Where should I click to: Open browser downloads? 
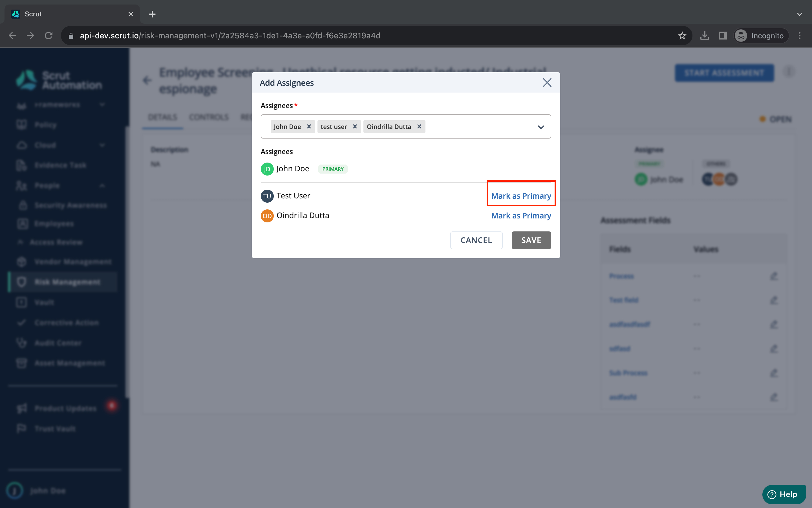[705, 36]
